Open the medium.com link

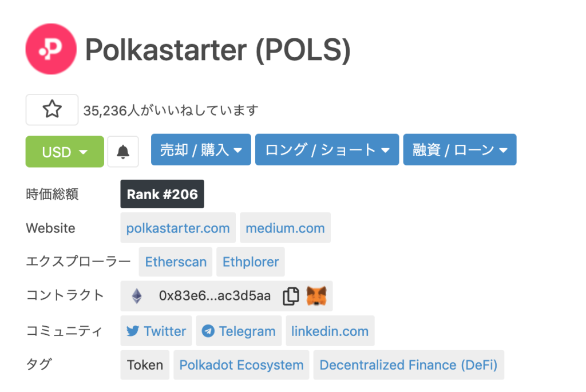pyautogui.click(x=285, y=228)
